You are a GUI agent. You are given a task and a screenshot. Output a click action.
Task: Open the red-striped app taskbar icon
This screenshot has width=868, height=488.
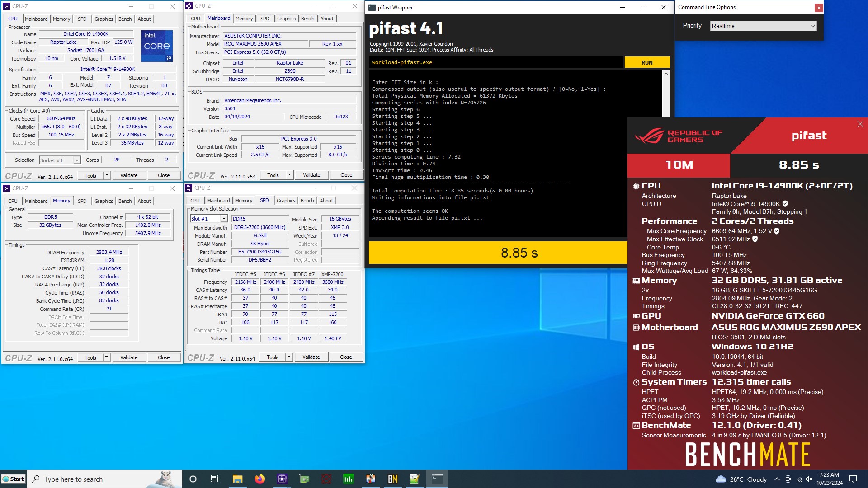[371, 479]
